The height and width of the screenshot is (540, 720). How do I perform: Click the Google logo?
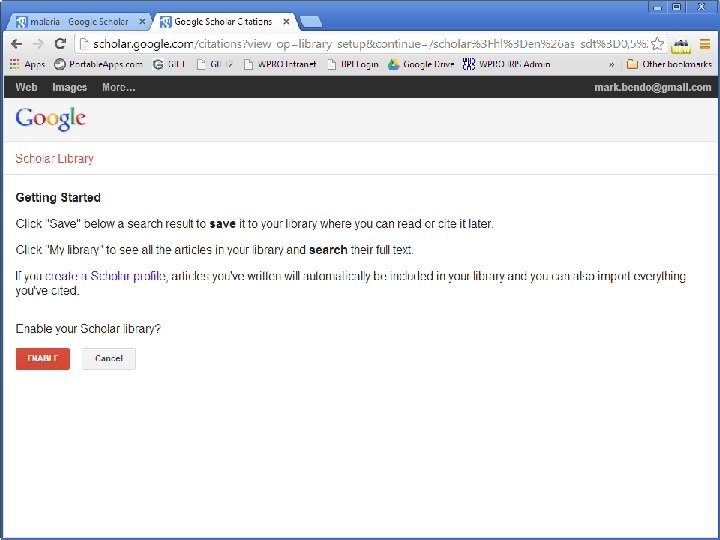[51, 119]
